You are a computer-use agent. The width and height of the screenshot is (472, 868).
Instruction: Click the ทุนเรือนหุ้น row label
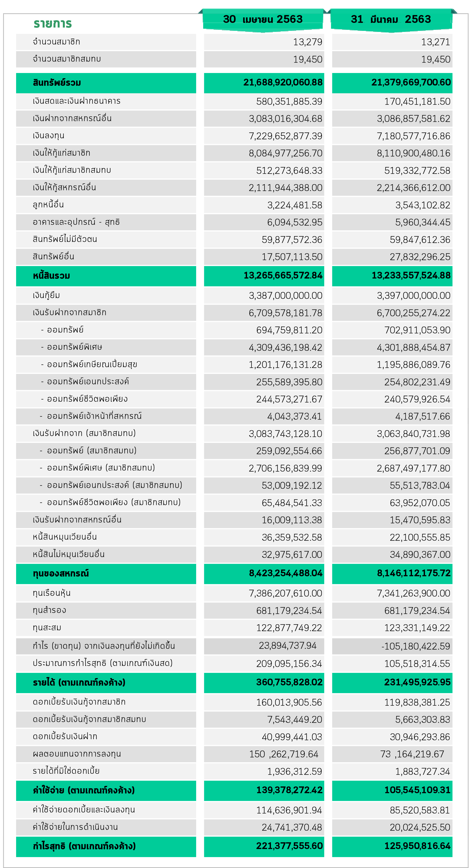[x=51, y=593]
